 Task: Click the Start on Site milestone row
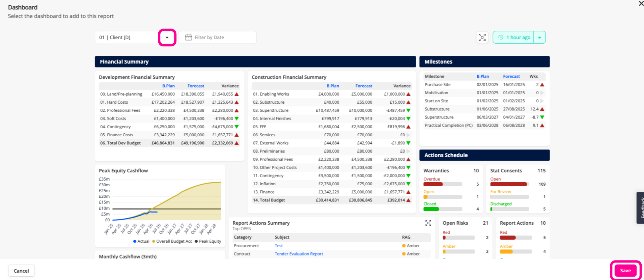click(484, 101)
